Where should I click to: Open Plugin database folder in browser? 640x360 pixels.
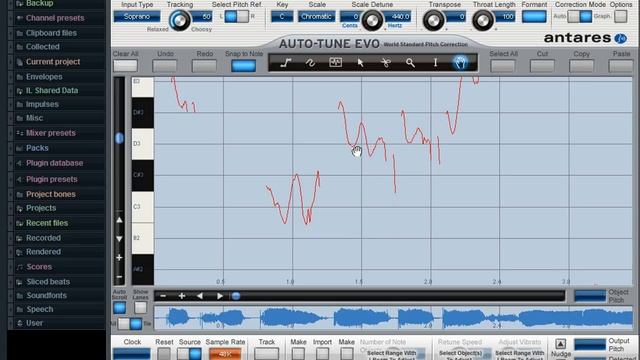(54, 163)
